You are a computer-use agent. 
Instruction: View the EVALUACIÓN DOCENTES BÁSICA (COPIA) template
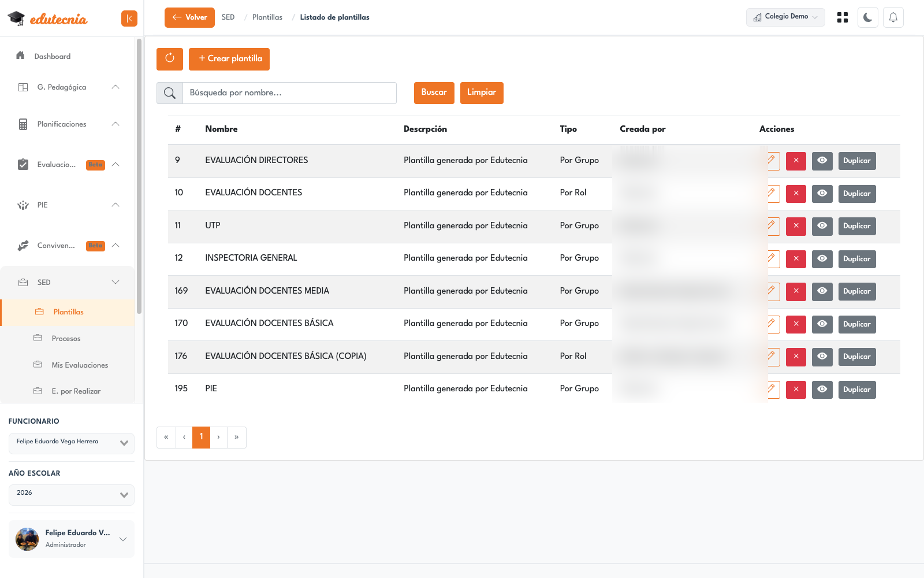(822, 357)
